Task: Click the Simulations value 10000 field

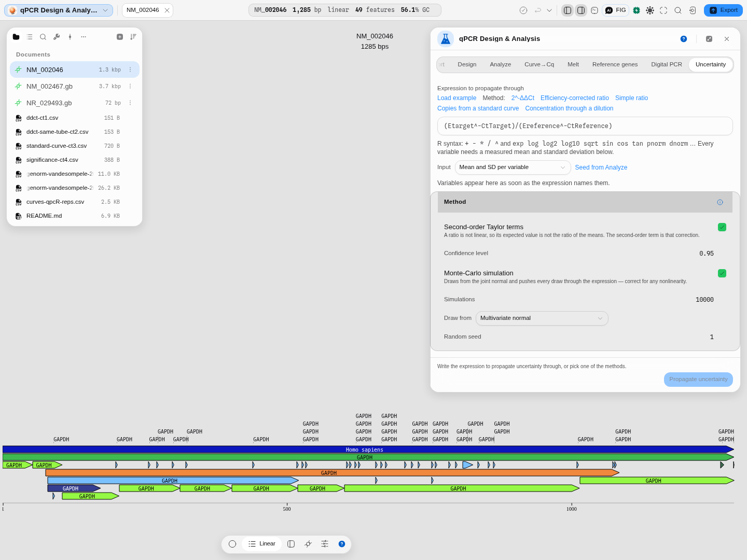Action: coord(704,300)
